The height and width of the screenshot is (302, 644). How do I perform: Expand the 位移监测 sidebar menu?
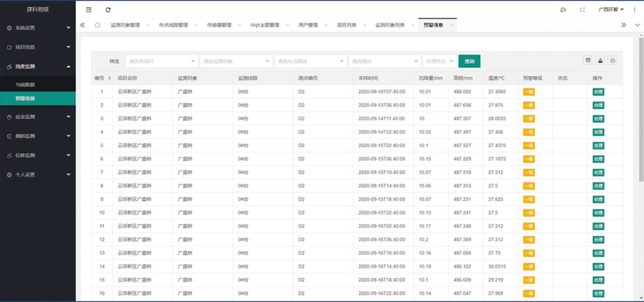point(38,155)
